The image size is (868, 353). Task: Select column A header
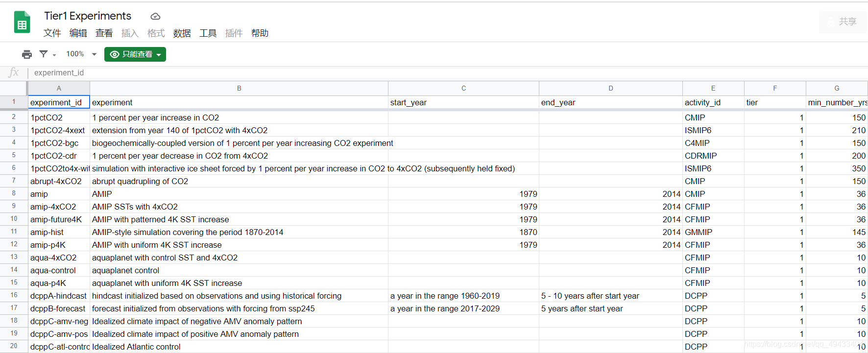pos(59,88)
